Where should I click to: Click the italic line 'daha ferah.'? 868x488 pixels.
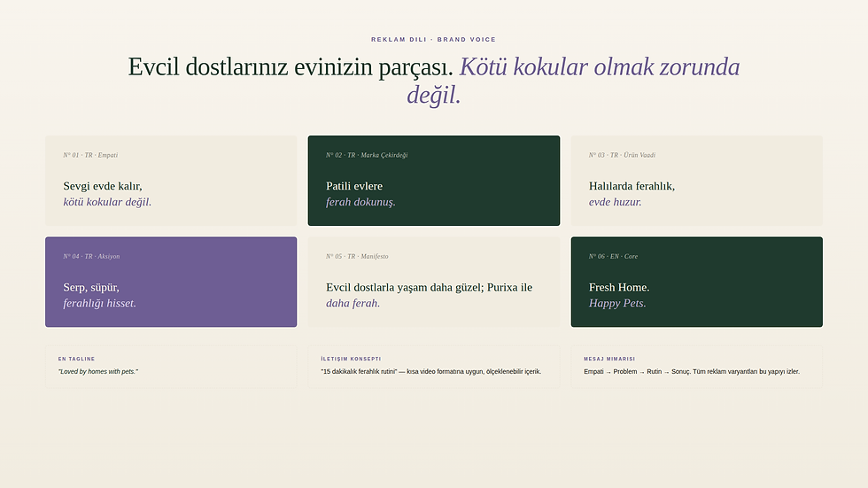353,303
